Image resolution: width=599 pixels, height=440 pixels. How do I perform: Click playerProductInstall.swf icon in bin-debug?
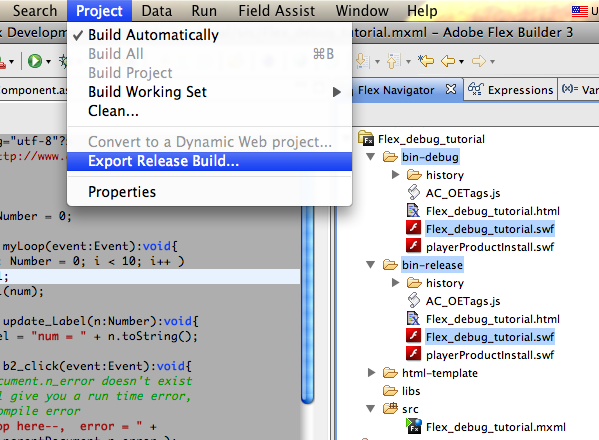pyautogui.click(x=413, y=246)
